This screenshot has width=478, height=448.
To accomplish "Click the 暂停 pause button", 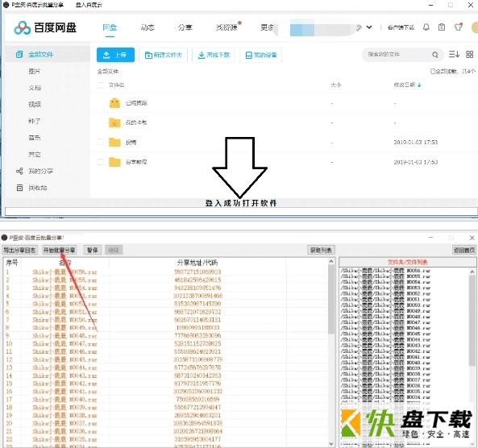I will (93, 251).
